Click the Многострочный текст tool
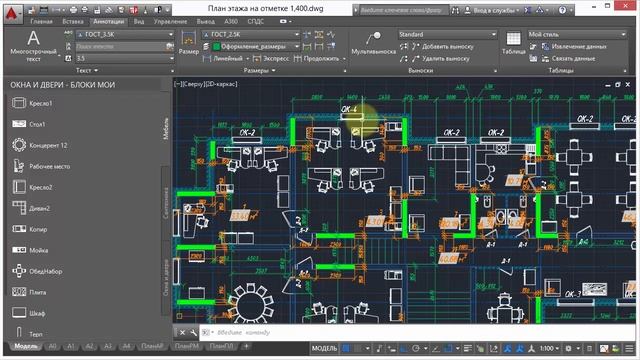The width and height of the screenshot is (640, 360). pos(33,46)
